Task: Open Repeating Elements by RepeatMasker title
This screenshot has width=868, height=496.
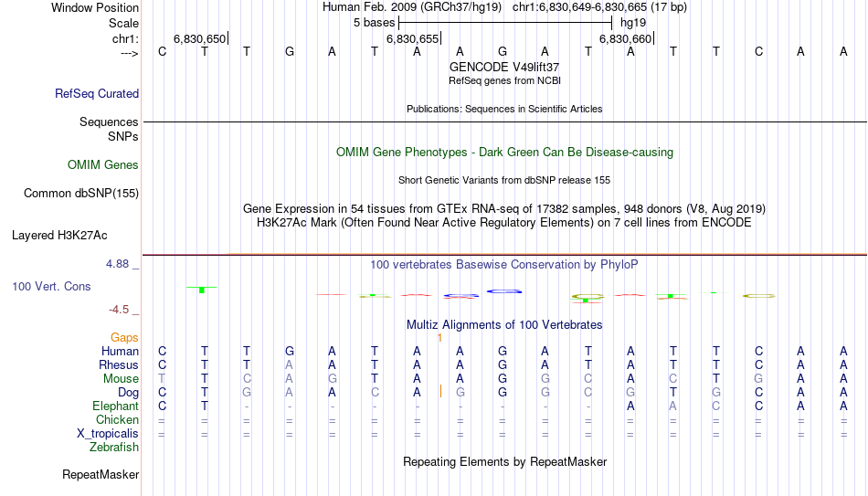Action: pyautogui.click(x=504, y=462)
